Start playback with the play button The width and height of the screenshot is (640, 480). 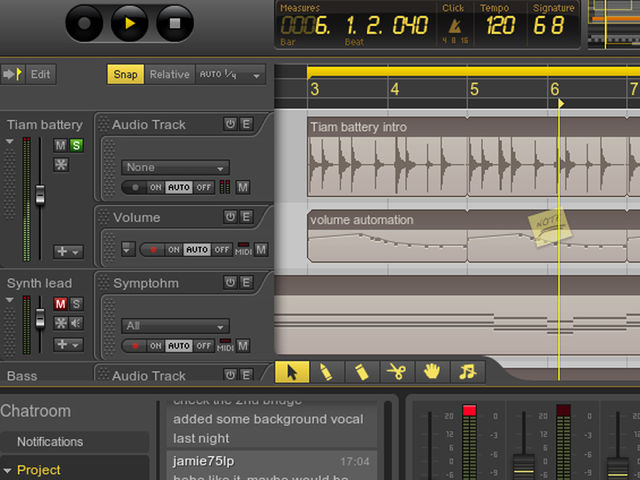(129, 23)
